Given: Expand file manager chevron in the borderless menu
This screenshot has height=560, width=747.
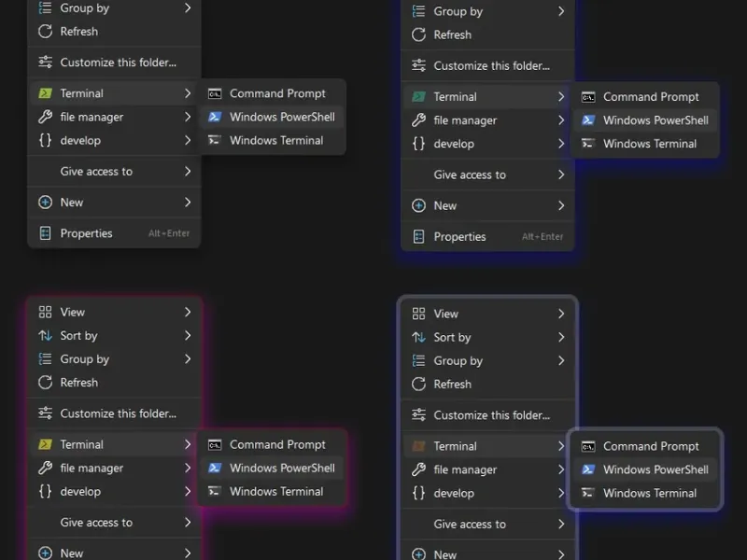Looking at the screenshot, I should tap(188, 117).
